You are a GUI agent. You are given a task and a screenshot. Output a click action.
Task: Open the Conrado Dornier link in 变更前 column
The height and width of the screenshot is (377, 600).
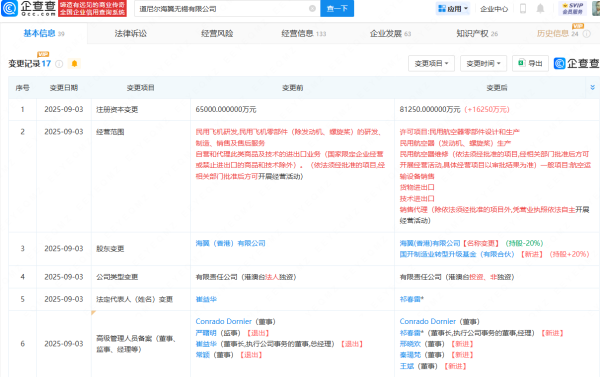(x=223, y=322)
